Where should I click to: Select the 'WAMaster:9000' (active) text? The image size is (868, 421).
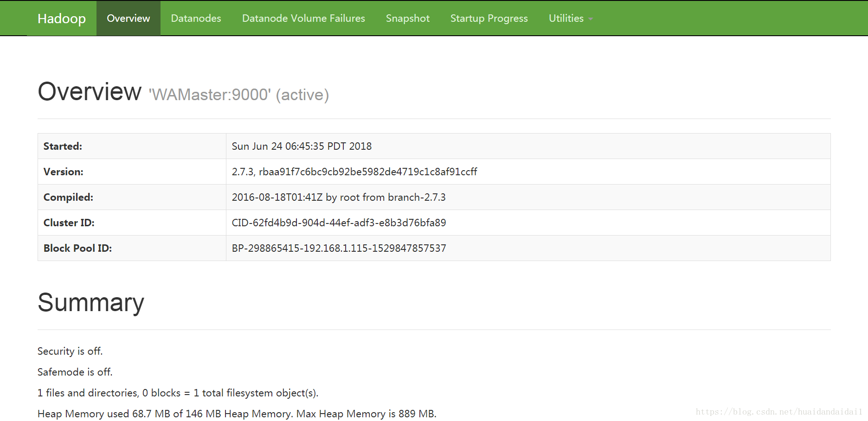[239, 95]
